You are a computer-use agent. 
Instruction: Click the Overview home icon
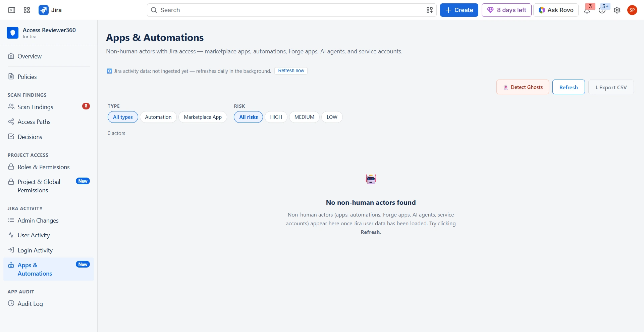pyautogui.click(x=11, y=56)
